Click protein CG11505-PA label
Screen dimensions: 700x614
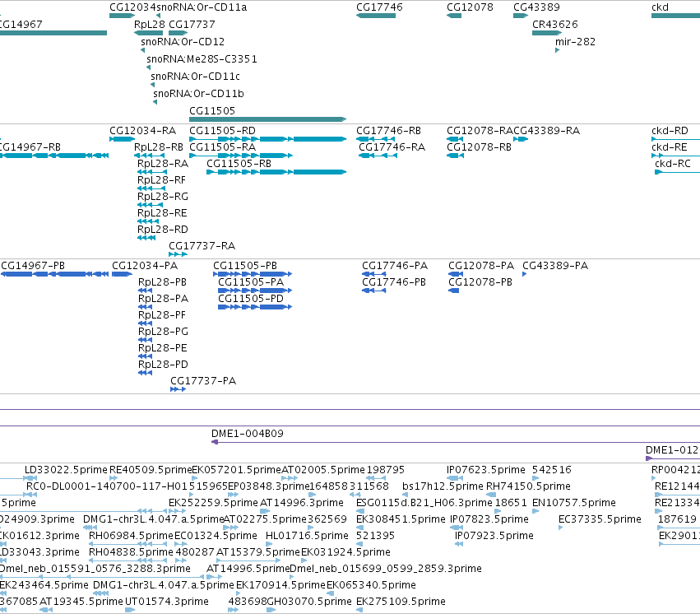pyautogui.click(x=251, y=282)
